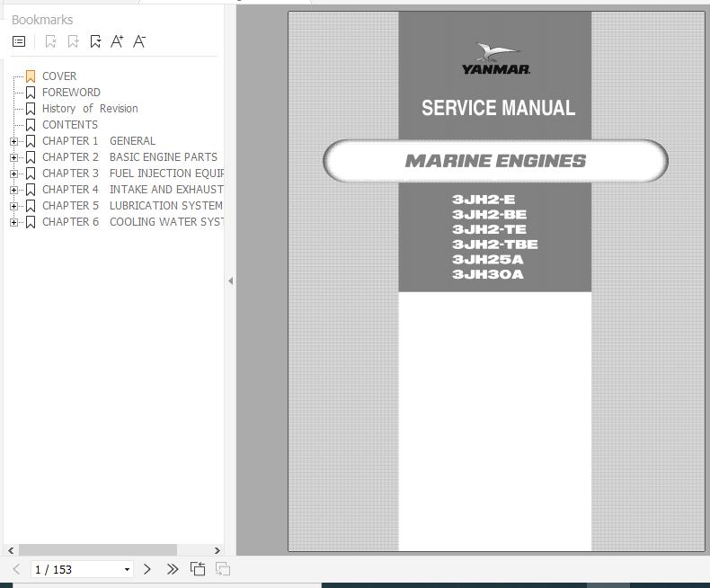Collapse the bookmarks side panel arrow

click(x=230, y=281)
